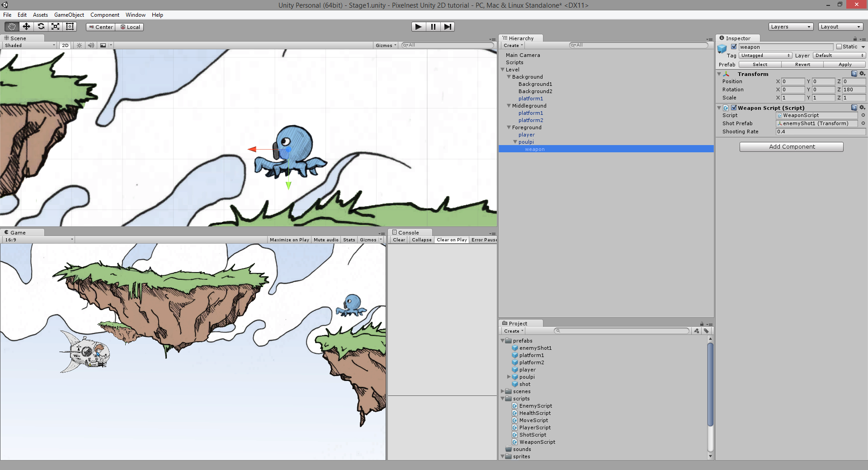This screenshot has height=470, width=868.
Task: Open the Tag dropdown
Action: click(x=765, y=56)
